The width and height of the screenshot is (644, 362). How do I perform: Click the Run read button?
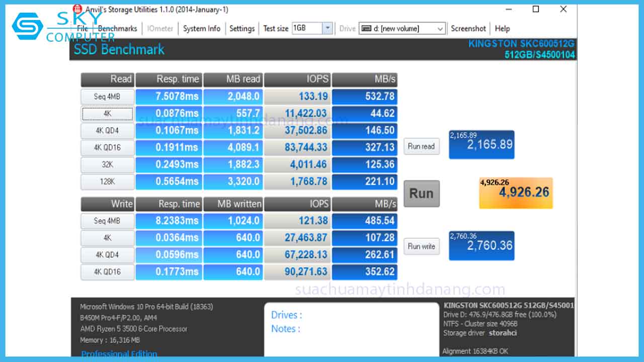point(422,146)
